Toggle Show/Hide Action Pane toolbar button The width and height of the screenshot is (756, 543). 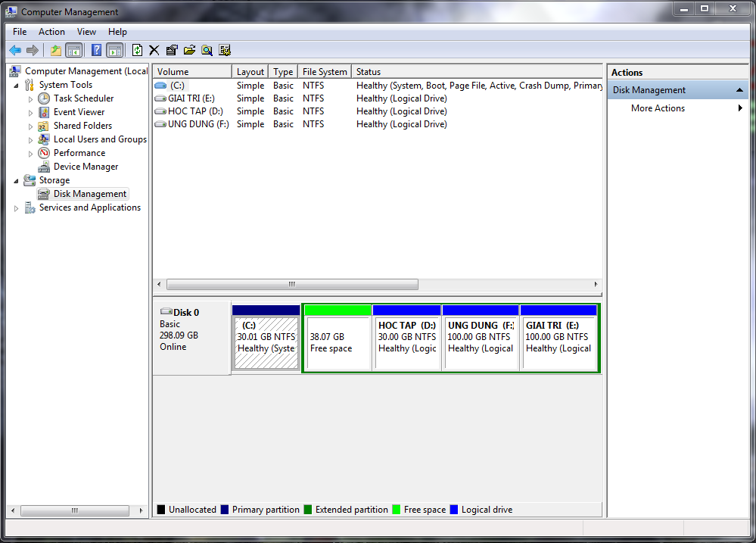coord(114,51)
